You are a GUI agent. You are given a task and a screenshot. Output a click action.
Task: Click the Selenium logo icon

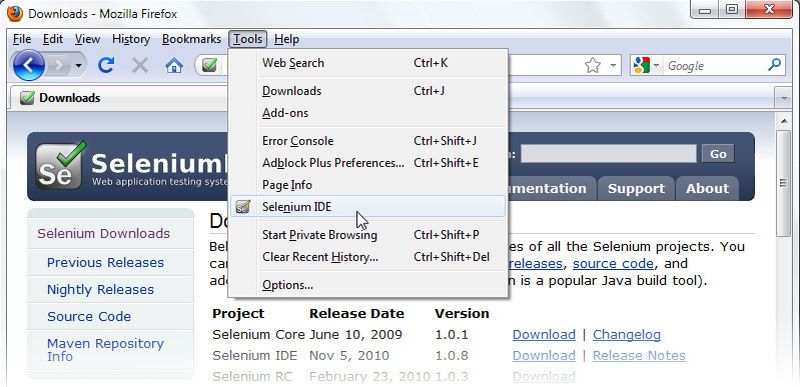click(x=61, y=165)
